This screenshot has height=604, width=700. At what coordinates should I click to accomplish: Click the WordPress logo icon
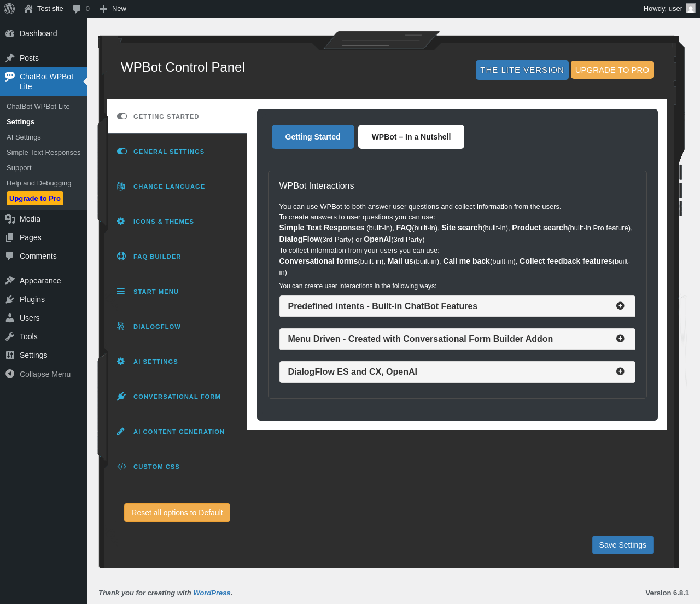9,9
